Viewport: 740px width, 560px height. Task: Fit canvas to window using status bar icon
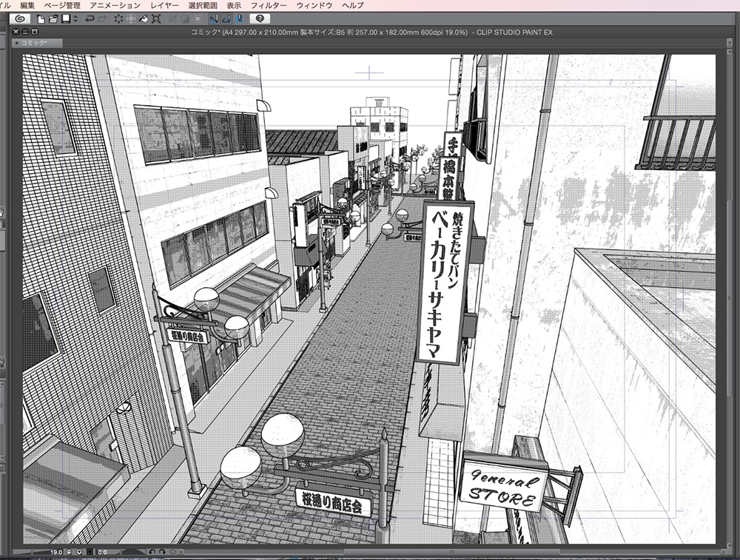click(x=90, y=552)
